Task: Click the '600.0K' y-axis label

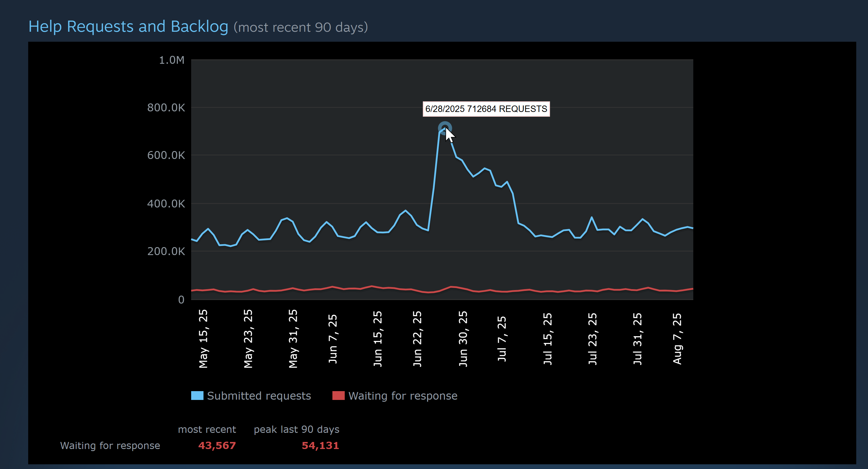Action: click(166, 155)
